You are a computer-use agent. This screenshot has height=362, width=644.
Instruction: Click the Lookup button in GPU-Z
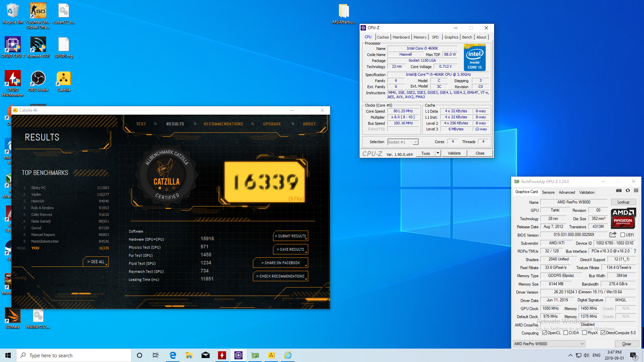[623, 202]
